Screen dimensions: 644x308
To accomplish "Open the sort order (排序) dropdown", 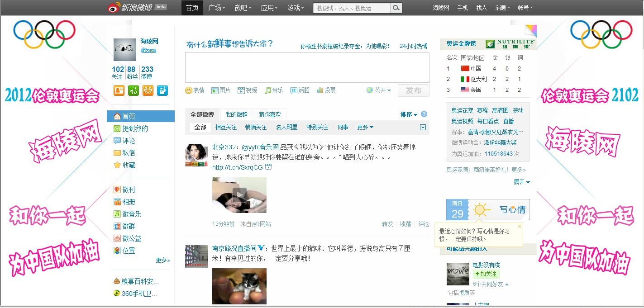I will tap(408, 114).
